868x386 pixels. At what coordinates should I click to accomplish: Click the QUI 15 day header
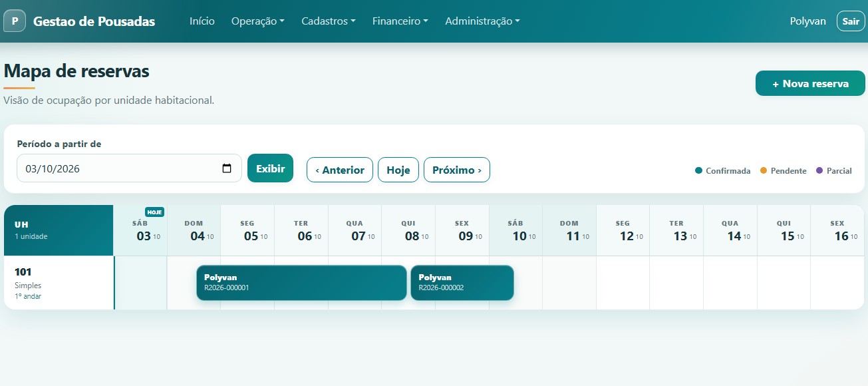[784, 231]
